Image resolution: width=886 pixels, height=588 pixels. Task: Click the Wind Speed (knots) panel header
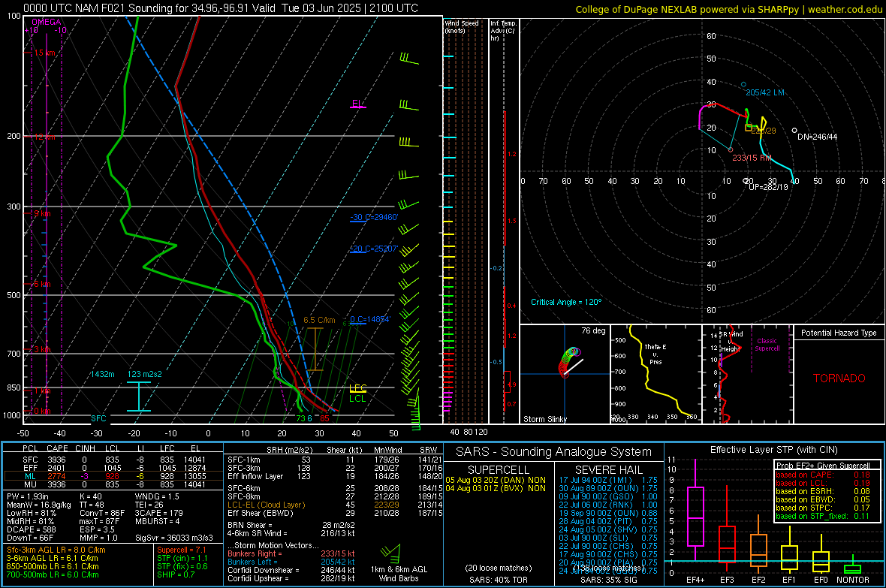461,26
